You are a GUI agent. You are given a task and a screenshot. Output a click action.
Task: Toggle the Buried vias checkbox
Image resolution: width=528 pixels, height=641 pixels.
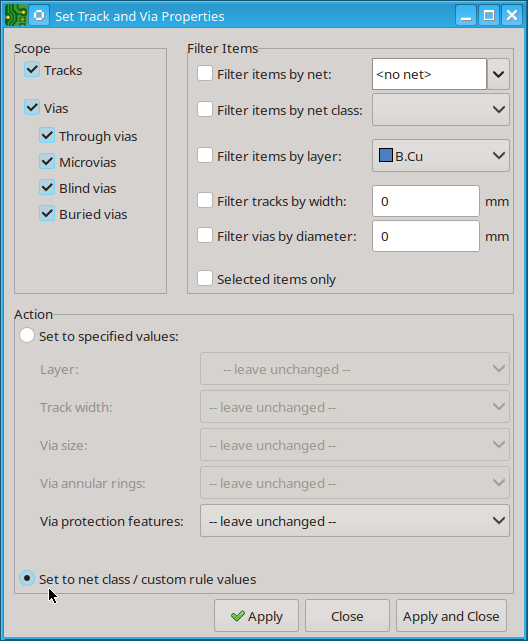click(47, 213)
